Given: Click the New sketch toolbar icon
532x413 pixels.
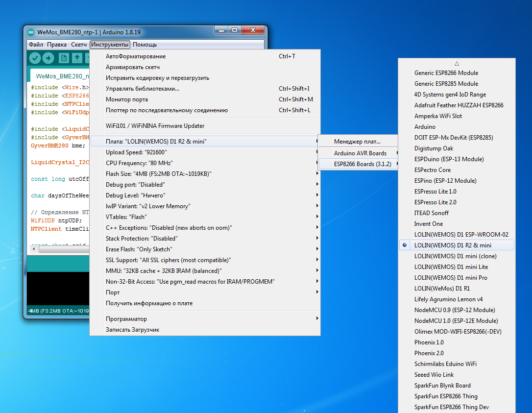Looking at the screenshot, I should [x=64, y=58].
